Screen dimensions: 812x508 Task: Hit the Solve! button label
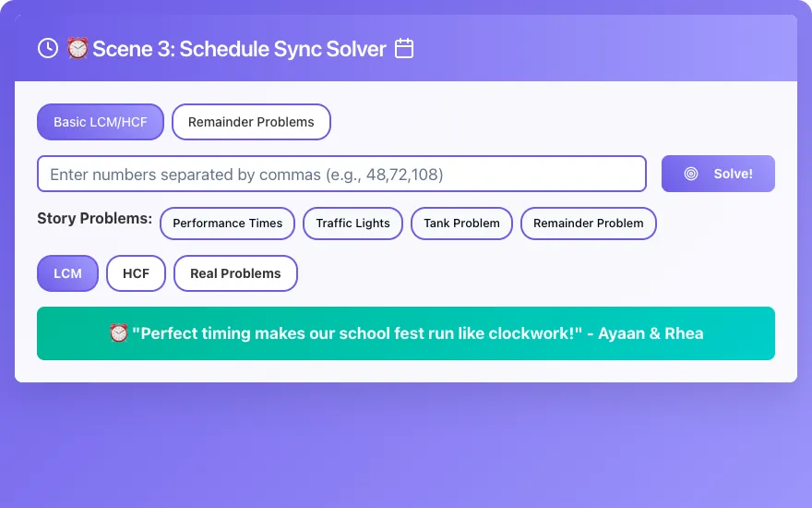tap(733, 174)
